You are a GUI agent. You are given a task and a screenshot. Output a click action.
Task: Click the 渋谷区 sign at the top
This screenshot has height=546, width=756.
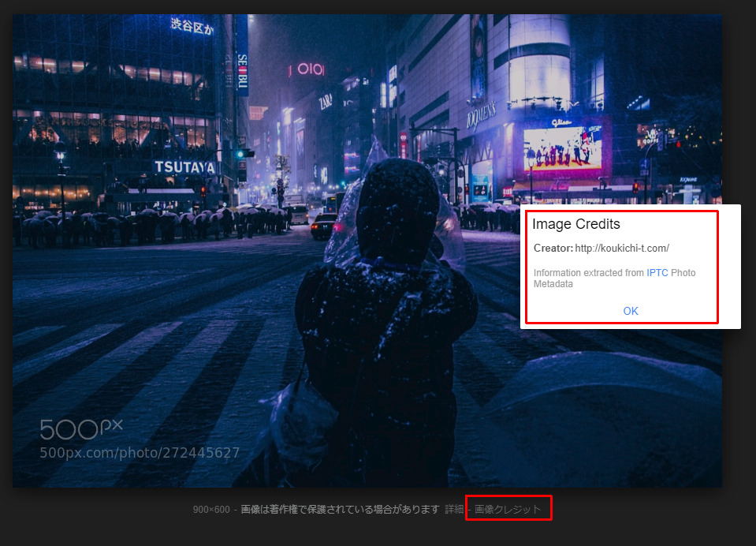[192, 26]
